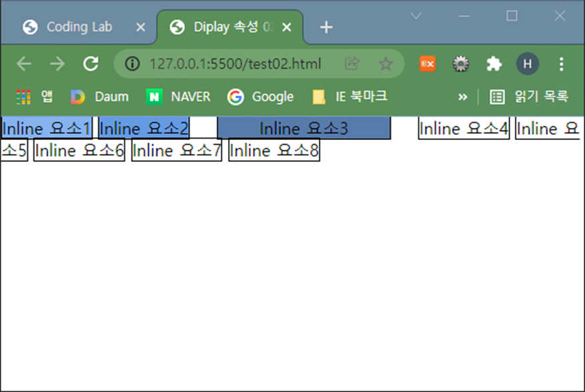Click the Inline 요소2 box
This screenshot has height=392, width=585.
tap(143, 128)
